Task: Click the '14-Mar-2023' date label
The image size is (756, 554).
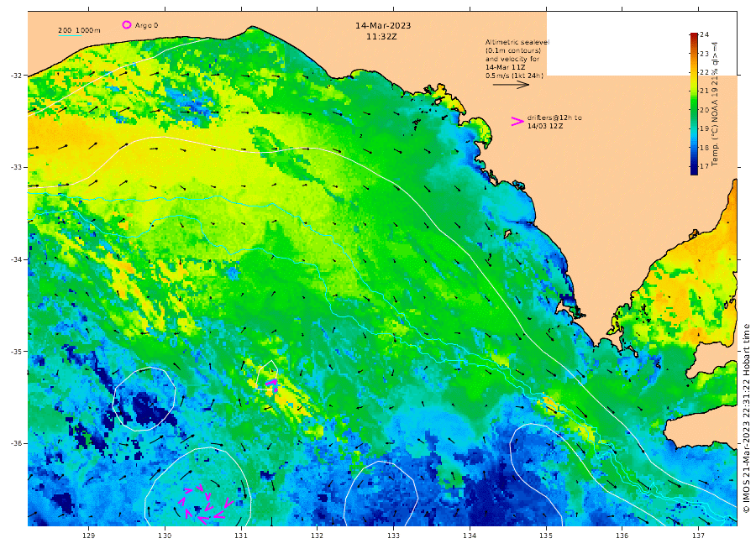Action: pyautogui.click(x=383, y=25)
